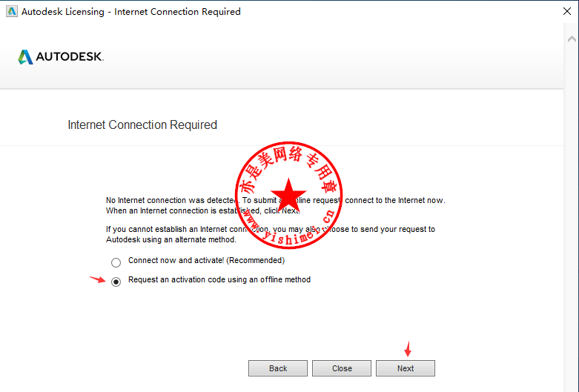Image resolution: width=579 pixels, height=392 pixels.
Task: Click the 'Connect now and activate! (Recommended)' label
Action: pos(206,260)
